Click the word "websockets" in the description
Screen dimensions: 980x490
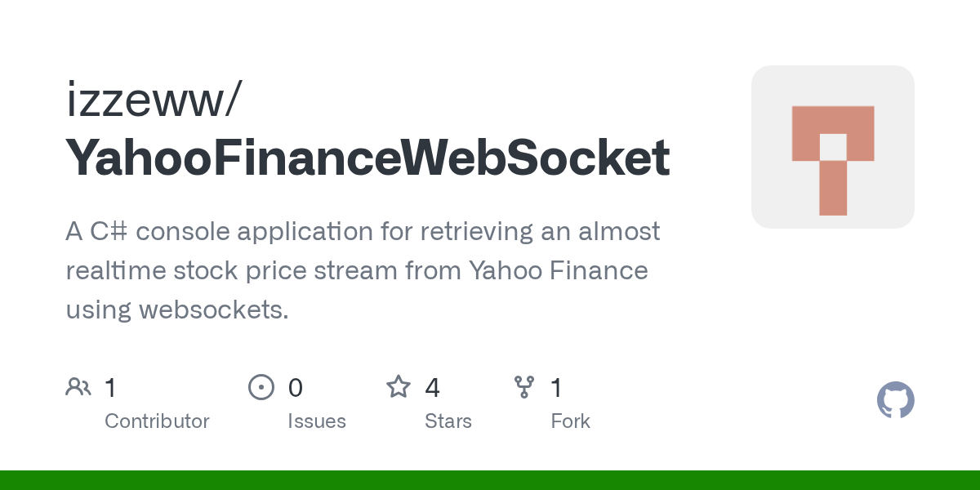click(x=213, y=310)
